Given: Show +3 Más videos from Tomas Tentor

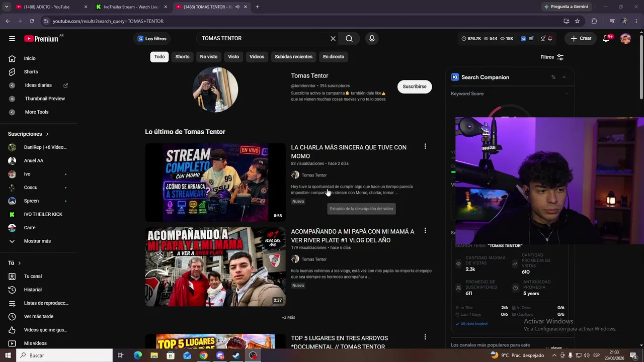Looking at the screenshot, I should [x=288, y=317].
